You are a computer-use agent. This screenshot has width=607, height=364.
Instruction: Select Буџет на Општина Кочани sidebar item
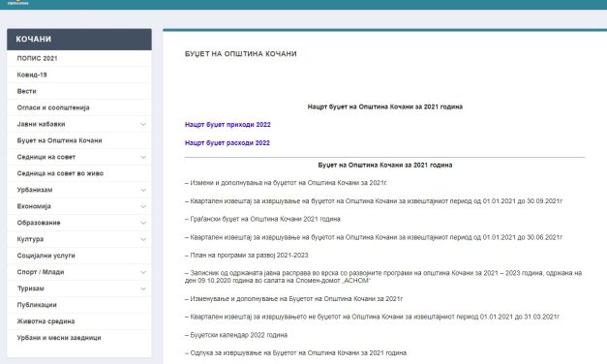[x=79, y=140]
